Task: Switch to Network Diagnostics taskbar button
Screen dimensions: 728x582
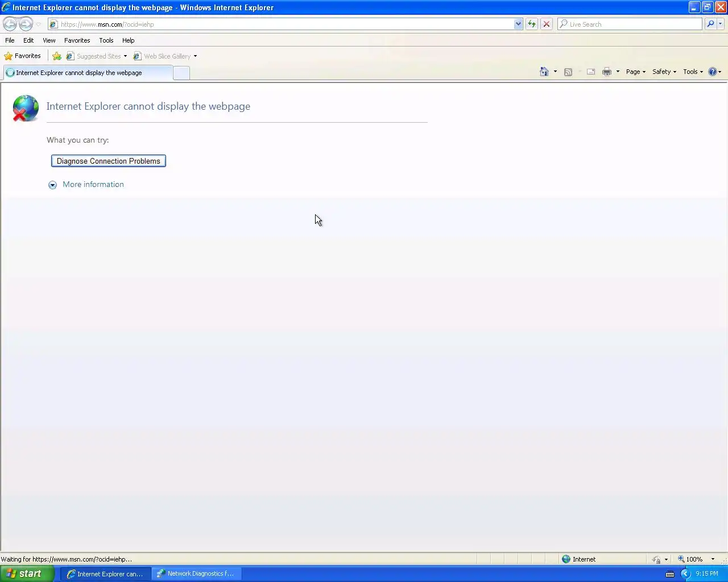Action: click(x=196, y=574)
